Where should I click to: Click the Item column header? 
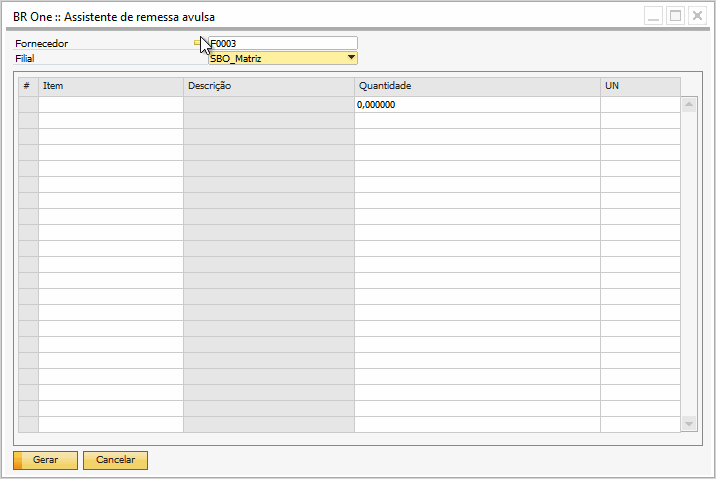point(110,87)
